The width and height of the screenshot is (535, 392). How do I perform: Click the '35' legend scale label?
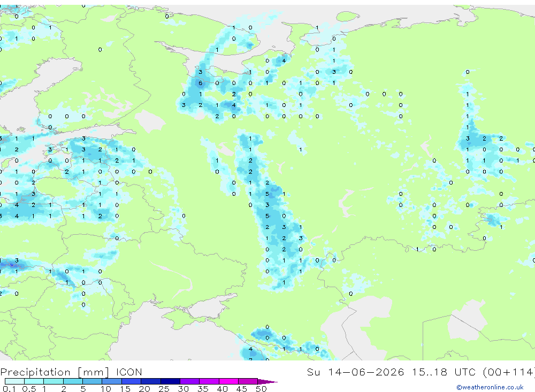click(203, 389)
